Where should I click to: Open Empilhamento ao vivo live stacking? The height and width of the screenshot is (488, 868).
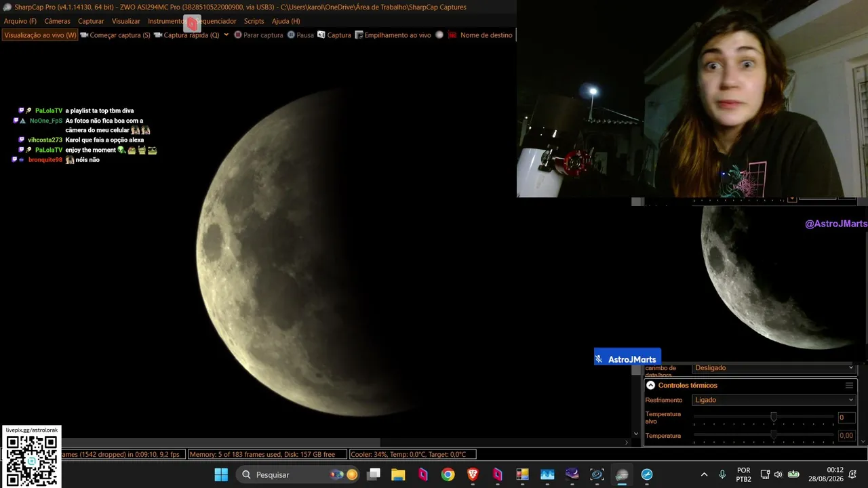pos(393,35)
